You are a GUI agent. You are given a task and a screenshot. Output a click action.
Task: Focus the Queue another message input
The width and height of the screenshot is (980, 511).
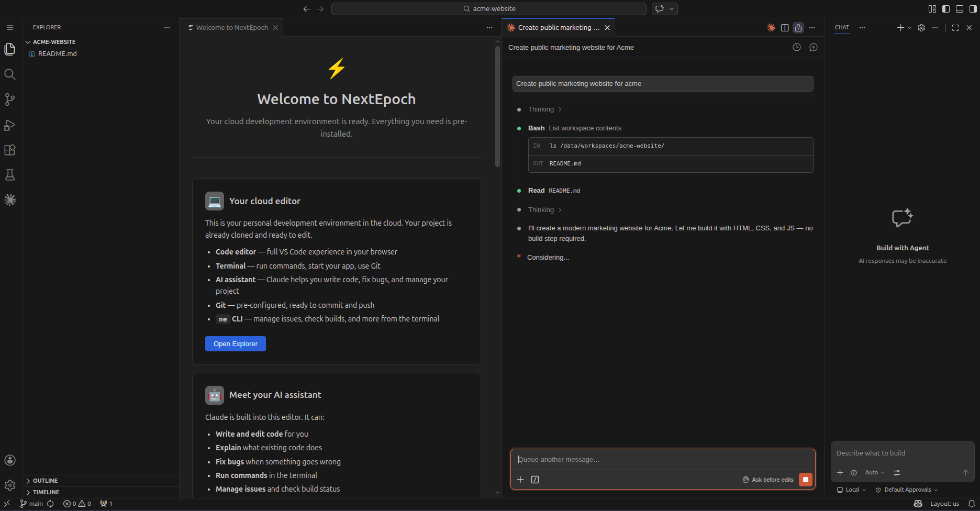click(x=663, y=460)
